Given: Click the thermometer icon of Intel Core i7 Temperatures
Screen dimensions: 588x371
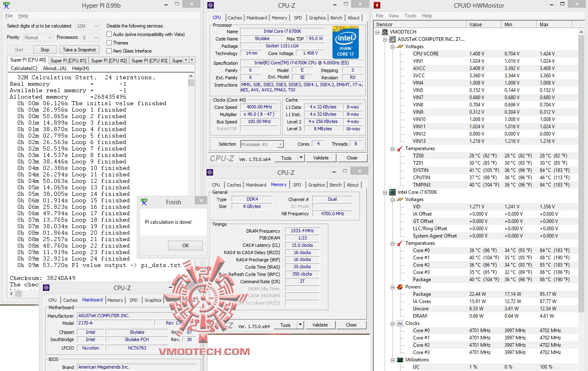Looking at the screenshot, I should click(x=400, y=243).
